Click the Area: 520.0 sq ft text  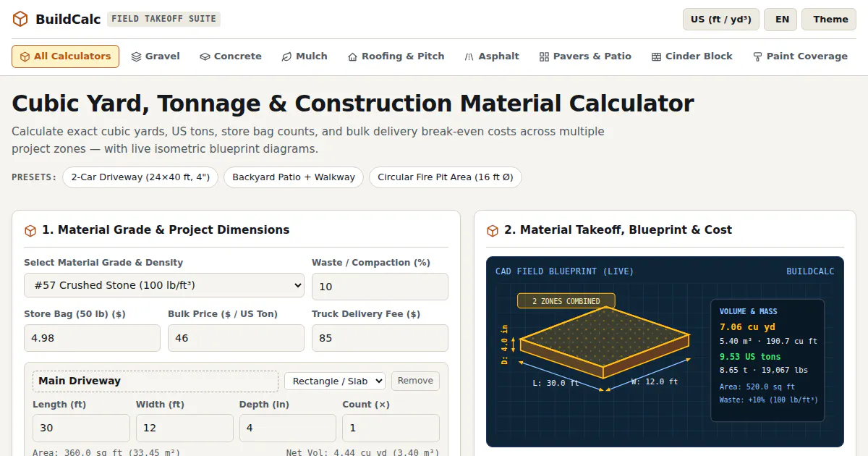(757, 387)
